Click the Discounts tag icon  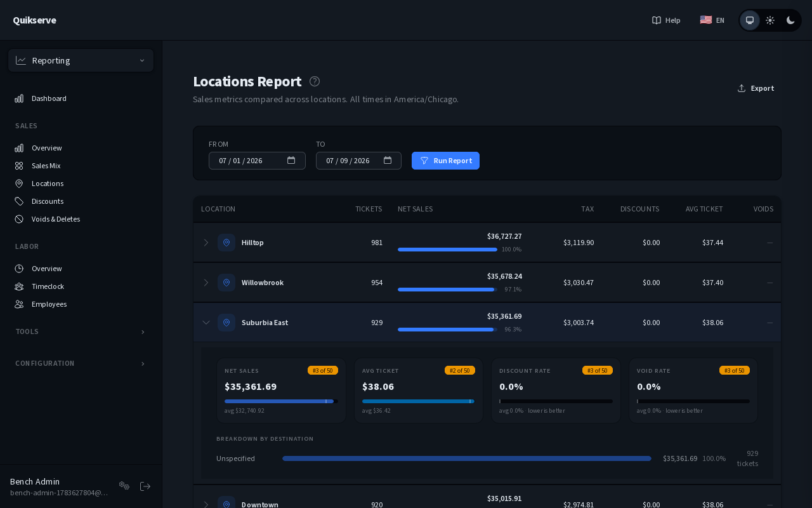pos(20,201)
